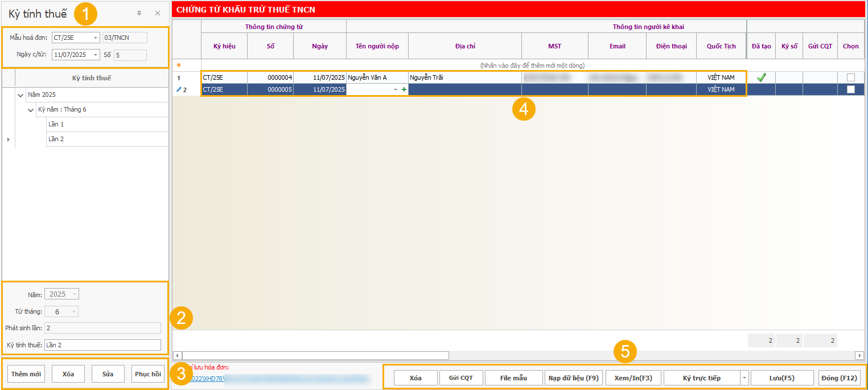Open the Ngày c/từ date dropdown
868x390 pixels.
pyautogui.click(x=96, y=55)
